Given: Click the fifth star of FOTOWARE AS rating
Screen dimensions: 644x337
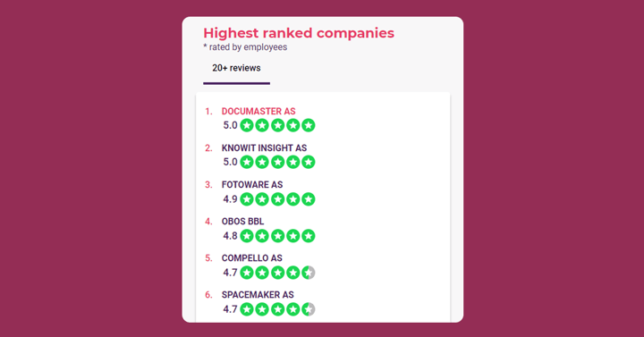Looking at the screenshot, I should pos(308,199).
